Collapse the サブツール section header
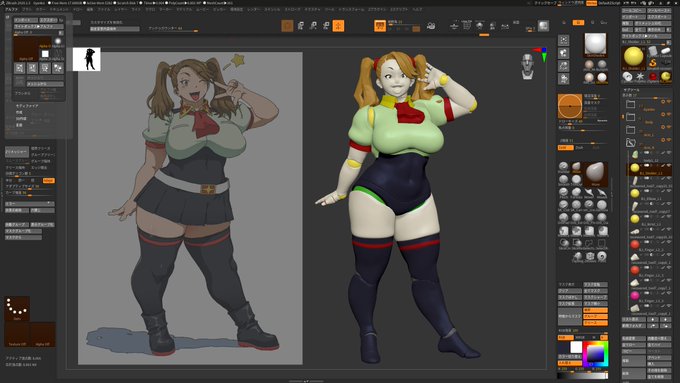The height and width of the screenshot is (383, 680). click(x=631, y=90)
